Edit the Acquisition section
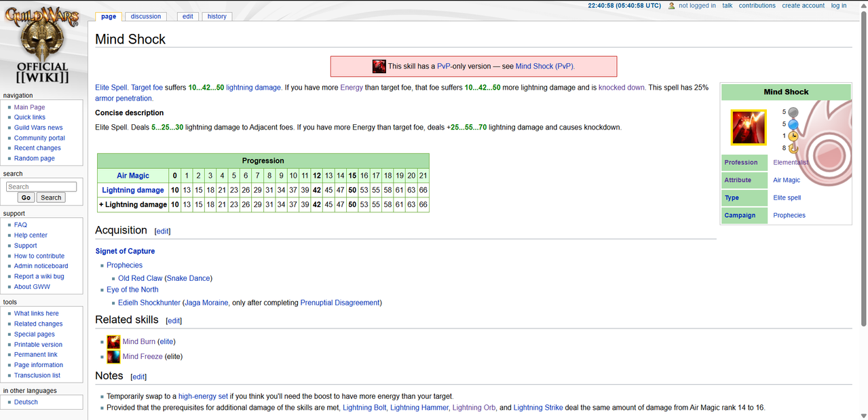The width and height of the screenshot is (868, 420). point(162,231)
